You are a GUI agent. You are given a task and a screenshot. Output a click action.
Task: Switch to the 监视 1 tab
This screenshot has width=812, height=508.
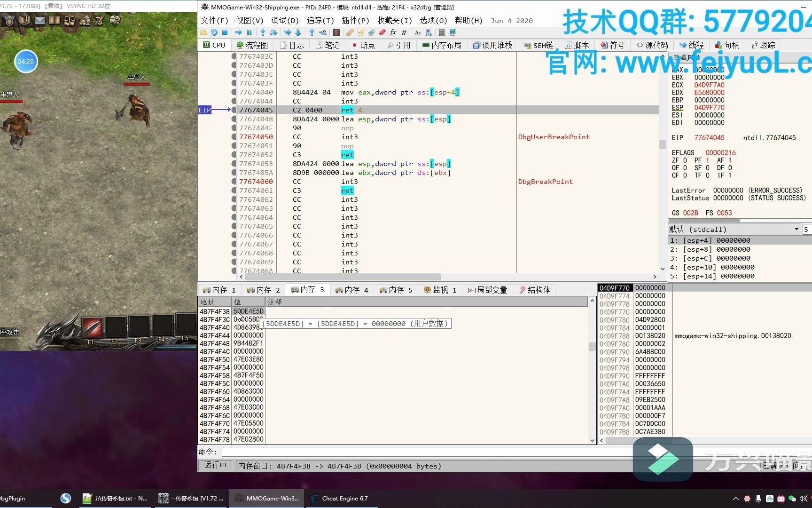click(440, 290)
